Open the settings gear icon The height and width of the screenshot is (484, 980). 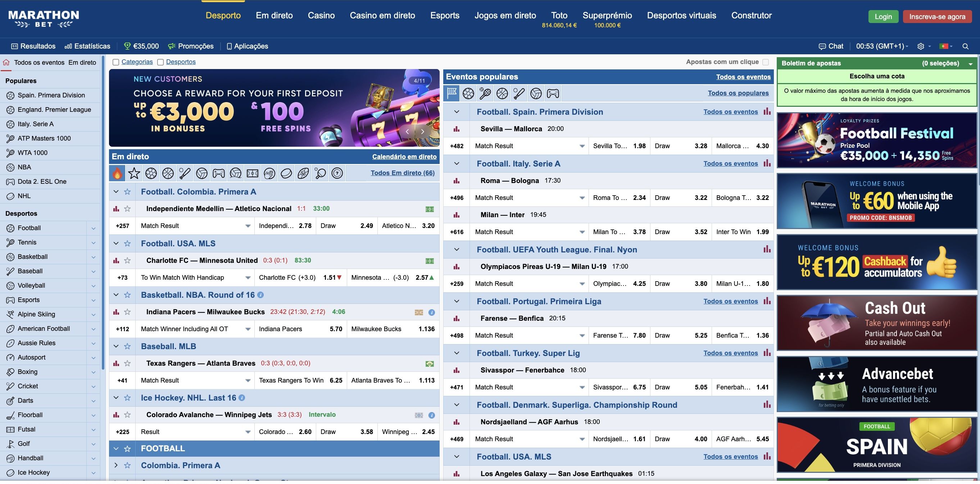tap(920, 46)
